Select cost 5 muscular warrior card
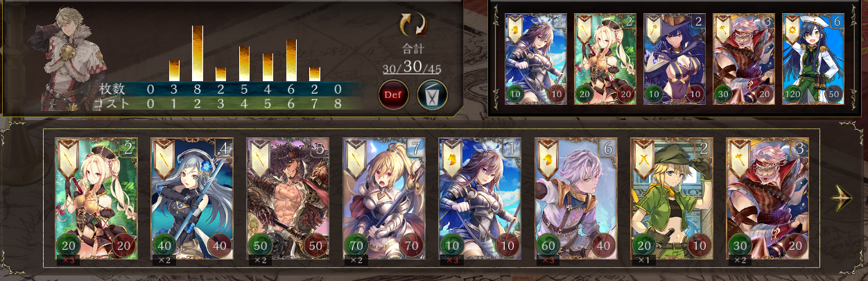 pos(288,198)
